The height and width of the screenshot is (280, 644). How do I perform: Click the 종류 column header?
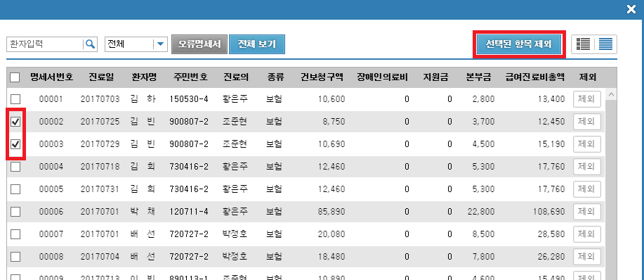275,77
